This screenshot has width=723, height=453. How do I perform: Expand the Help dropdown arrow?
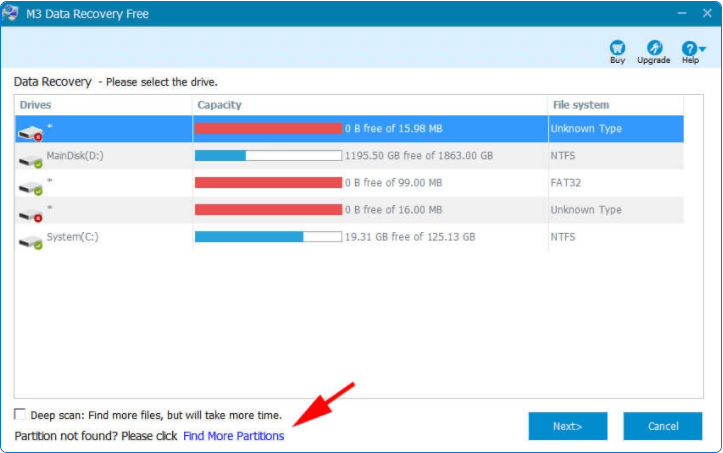pyautogui.click(x=702, y=49)
